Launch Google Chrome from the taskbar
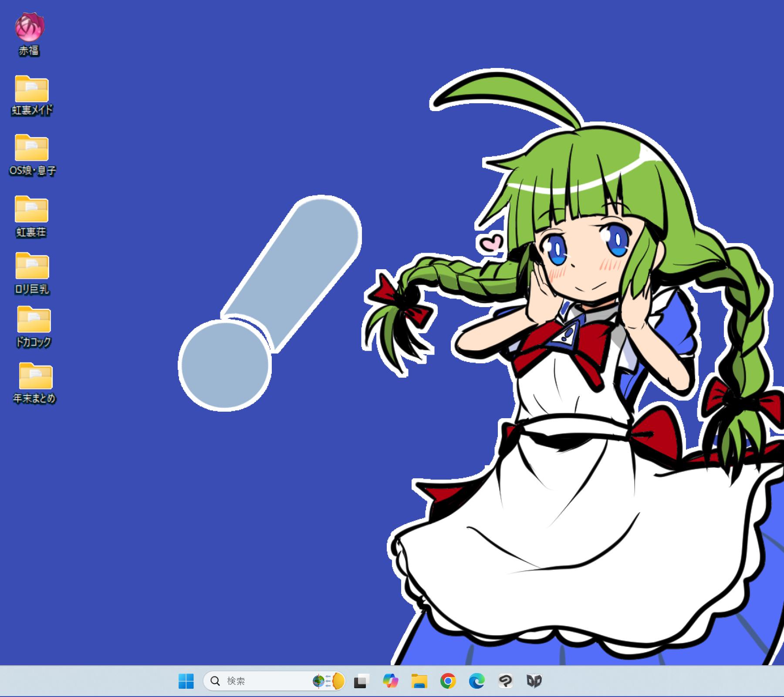This screenshot has height=697, width=784. coord(448,681)
